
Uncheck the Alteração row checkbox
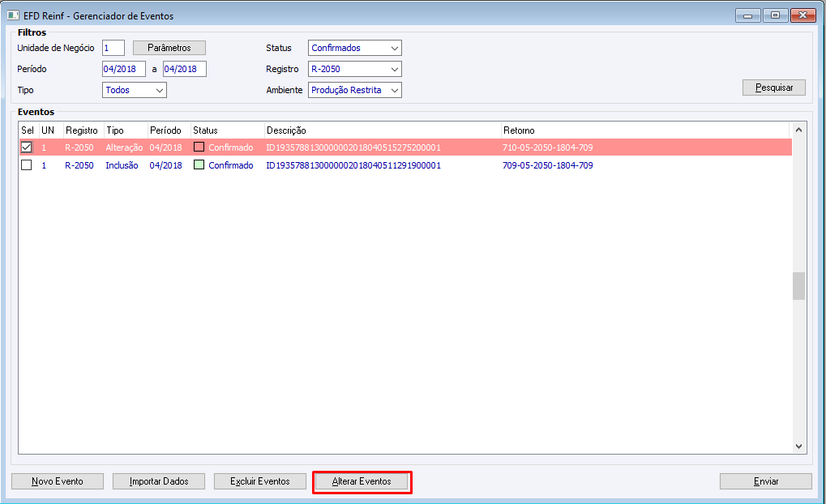click(x=26, y=147)
